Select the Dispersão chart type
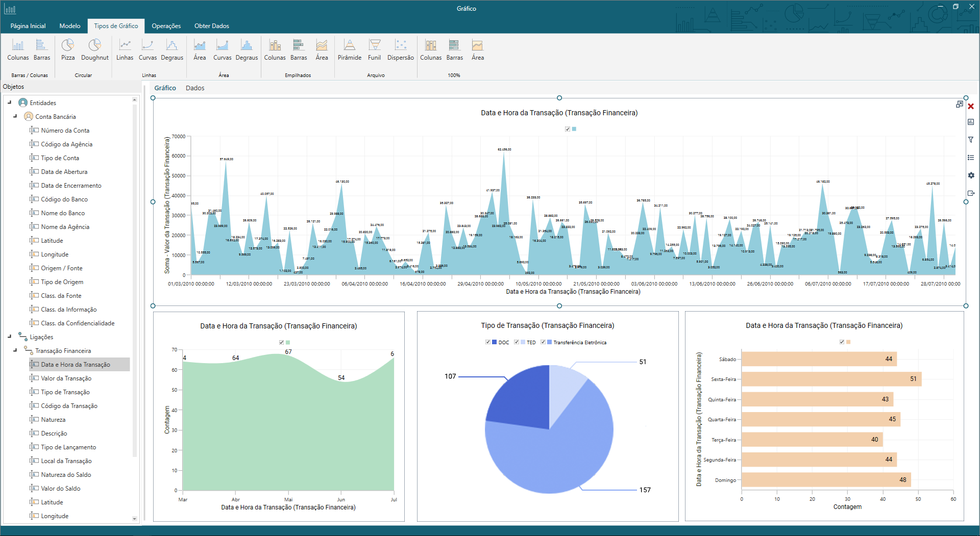The height and width of the screenshot is (536, 980). [x=400, y=50]
